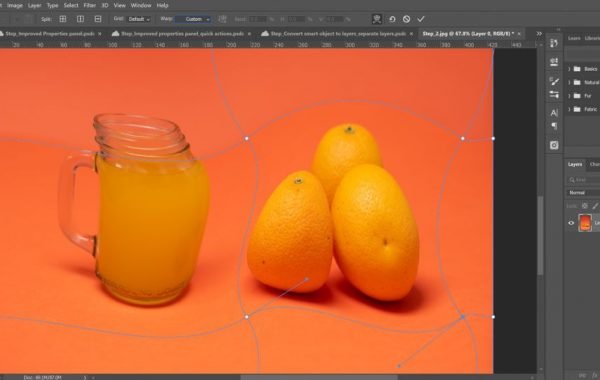Open the Properties panel icon
The height and width of the screenshot is (380, 600).
click(554, 62)
